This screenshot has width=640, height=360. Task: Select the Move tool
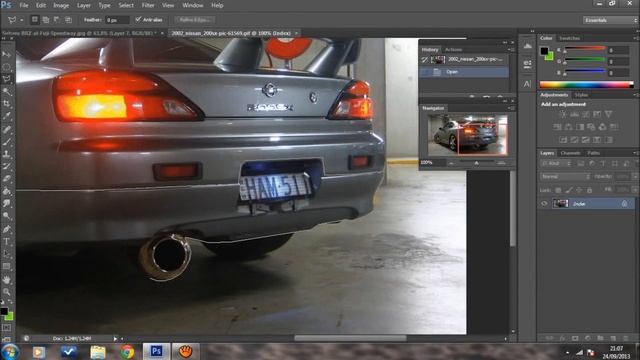[x=7, y=54]
